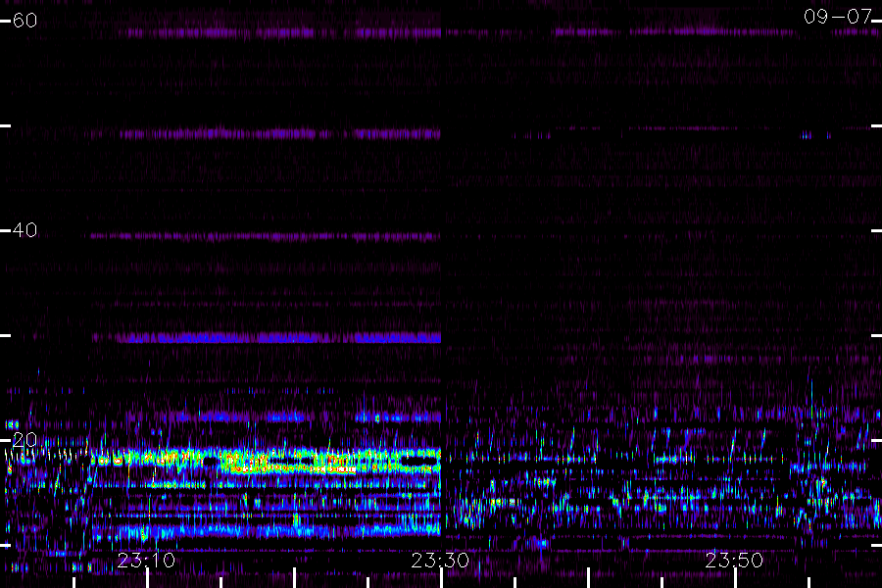Click the 23:10 time axis label
The image size is (882, 588).
tap(146, 560)
